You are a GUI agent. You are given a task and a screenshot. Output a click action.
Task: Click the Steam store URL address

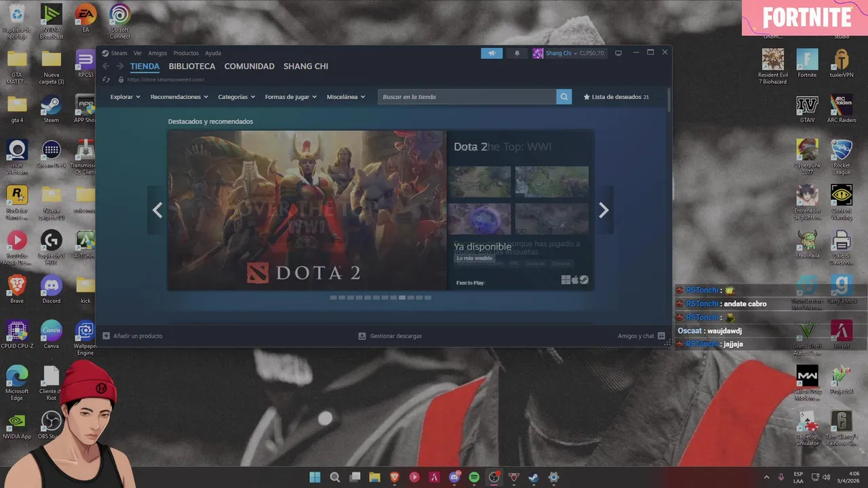(x=165, y=79)
